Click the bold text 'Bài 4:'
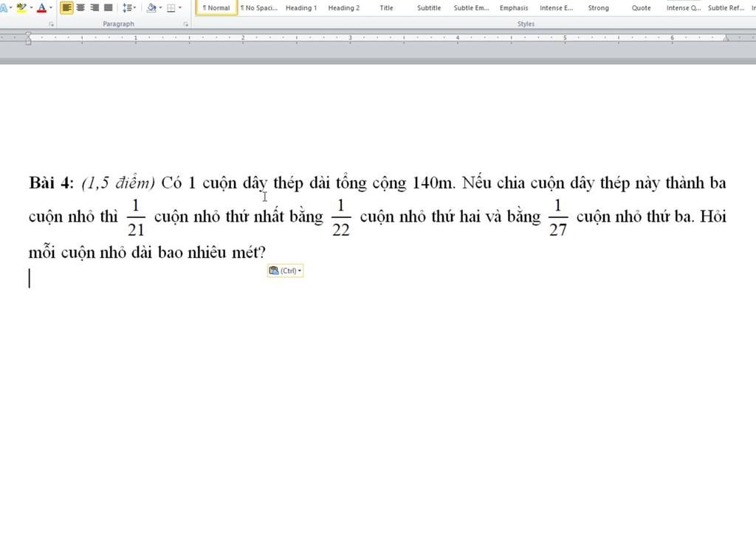This screenshot has width=756, height=535. (x=52, y=183)
